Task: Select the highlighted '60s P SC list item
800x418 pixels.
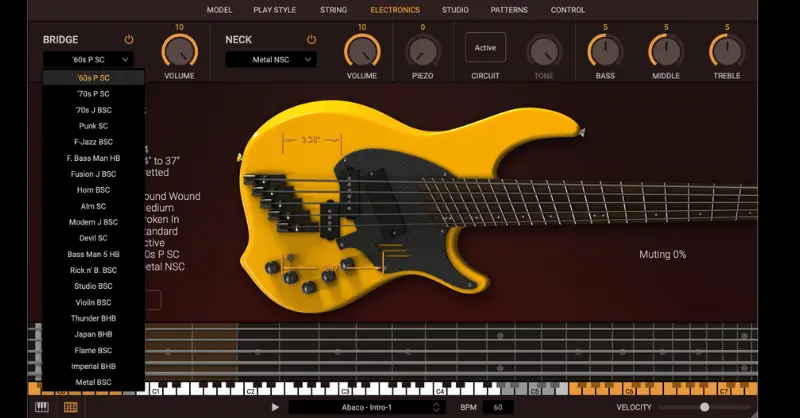Action: coord(93,78)
